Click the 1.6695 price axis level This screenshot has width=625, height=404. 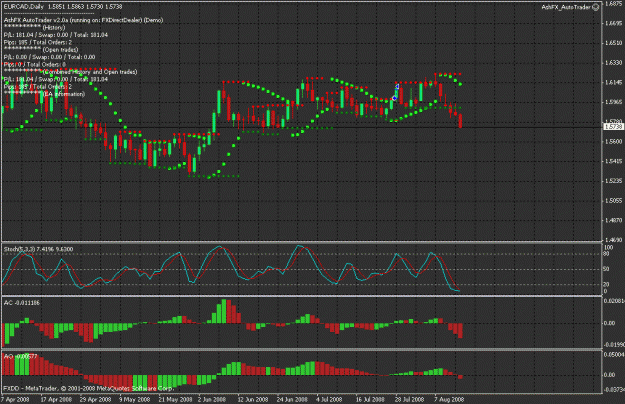(614, 23)
